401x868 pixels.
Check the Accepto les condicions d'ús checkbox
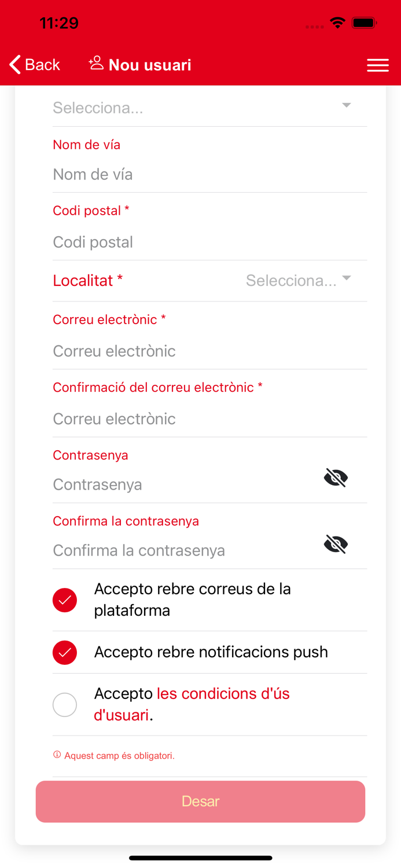[x=64, y=704]
